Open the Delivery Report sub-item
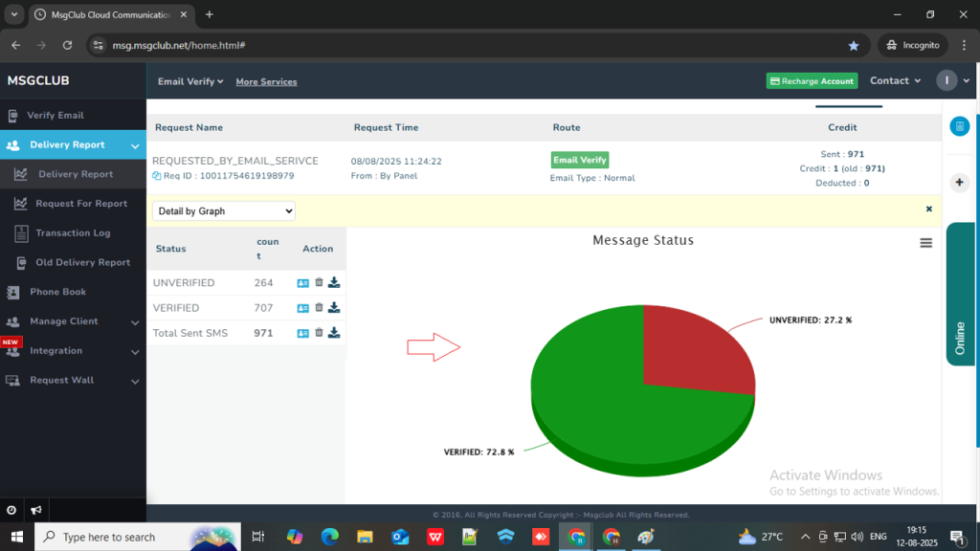Viewport: 980px width, 551px height. 76,174
